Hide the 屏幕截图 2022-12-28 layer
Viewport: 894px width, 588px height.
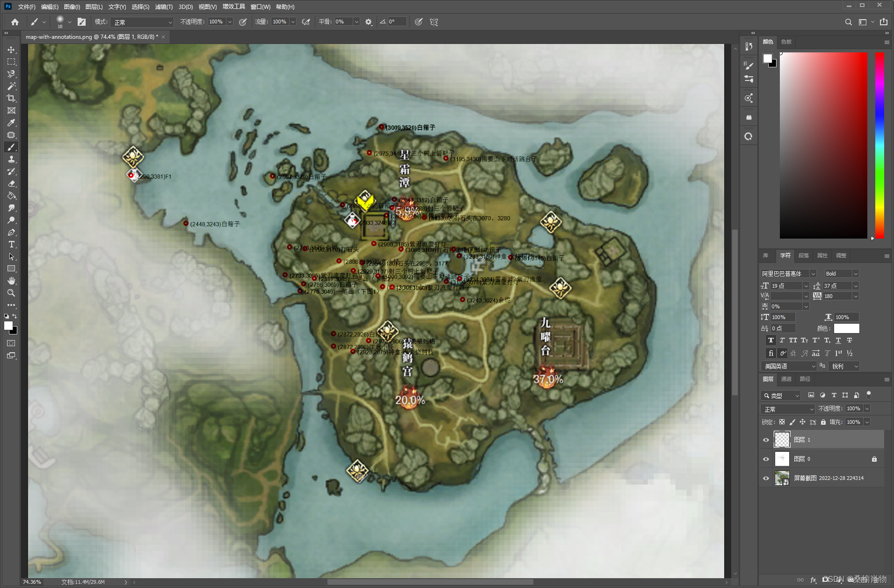click(x=766, y=478)
